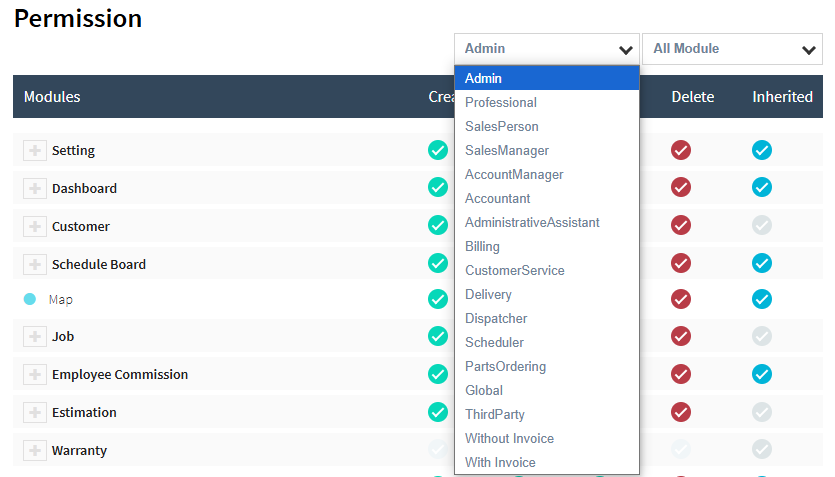Expand the Customer module plus icon
Screen dimensions: 835x477
[x=35, y=226]
